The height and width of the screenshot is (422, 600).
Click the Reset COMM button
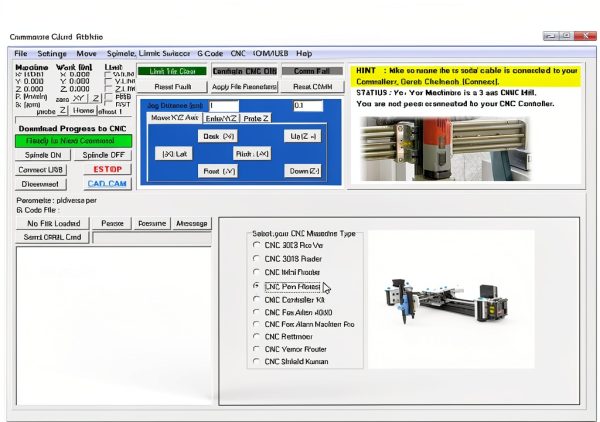pyautogui.click(x=312, y=87)
